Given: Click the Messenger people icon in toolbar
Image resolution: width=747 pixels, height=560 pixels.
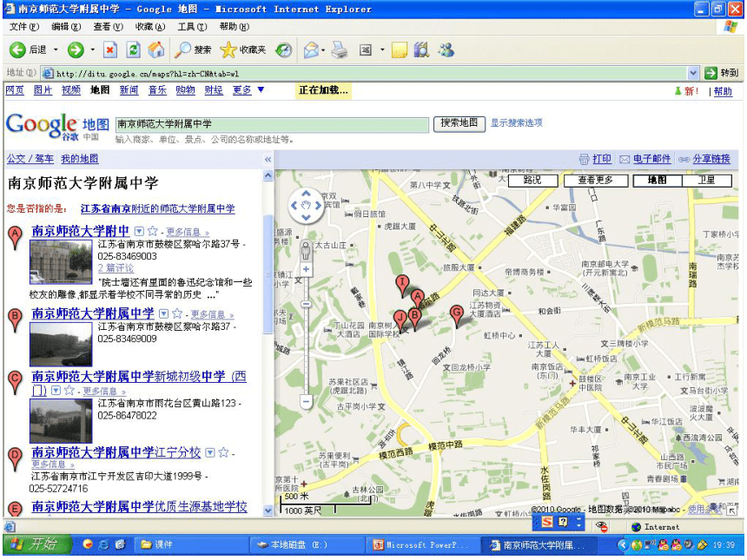Looking at the screenshot, I should click(446, 49).
